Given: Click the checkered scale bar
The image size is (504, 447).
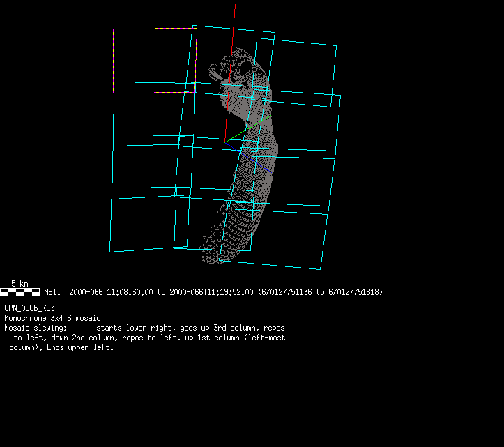Looking at the screenshot, I should tap(20, 292).
